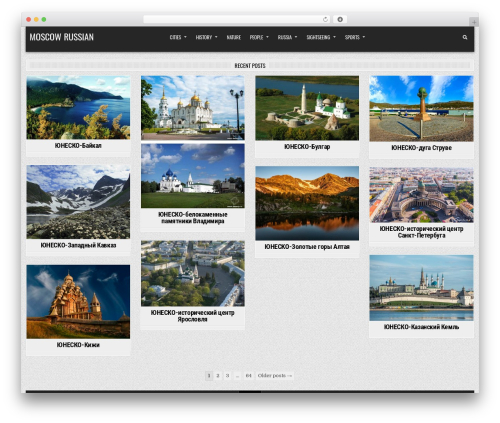
Task: Expand the History menu
Action: point(206,37)
